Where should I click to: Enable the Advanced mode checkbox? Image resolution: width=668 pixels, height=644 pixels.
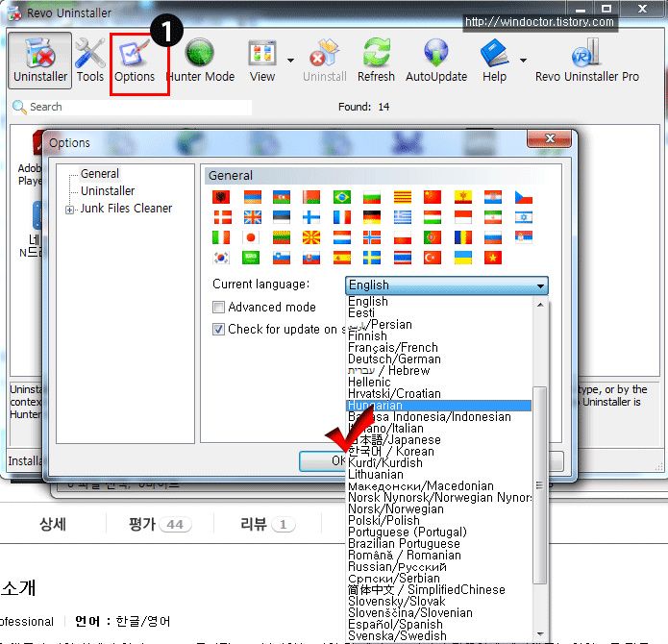pyautogui.click(x=218, y=307)
